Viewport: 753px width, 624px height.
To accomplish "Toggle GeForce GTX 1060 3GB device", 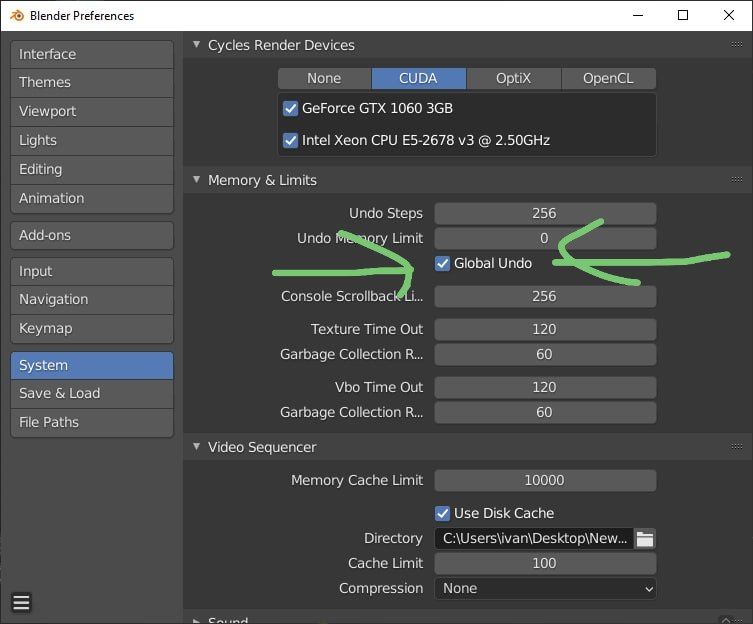I will 291,109.
